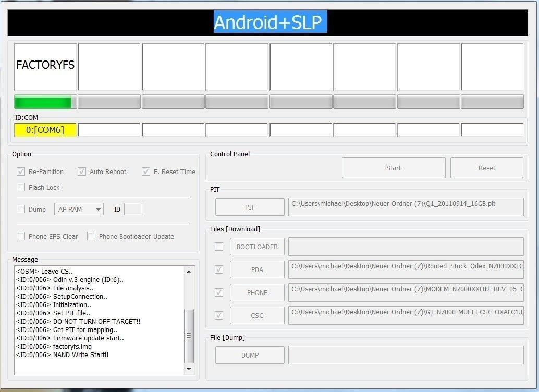Click the 'Odin v.3 engine (ID:6)..' log line
The image size is (539, 392).
coord(70,279)
